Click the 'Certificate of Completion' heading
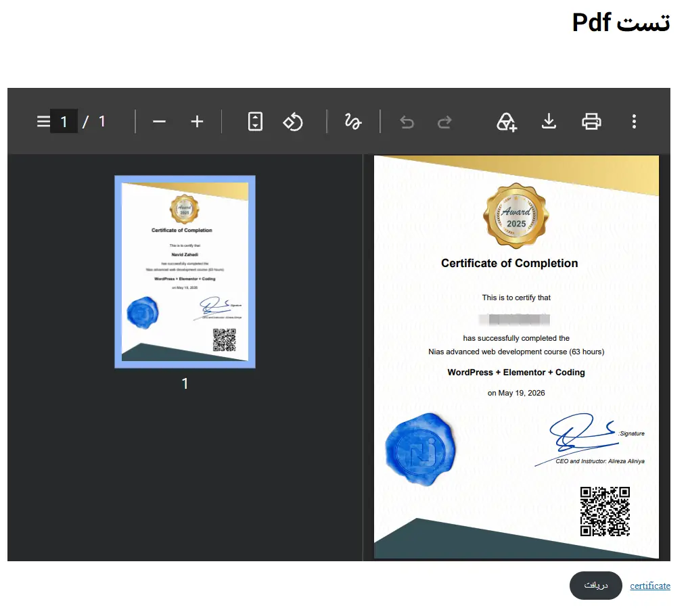688x616 pixels. click(x=509, y=263)
